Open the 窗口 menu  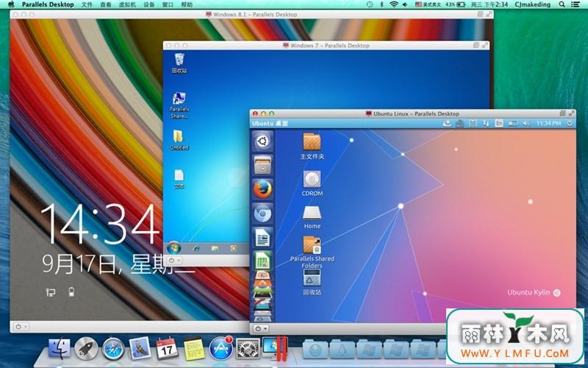coord(168,4)
